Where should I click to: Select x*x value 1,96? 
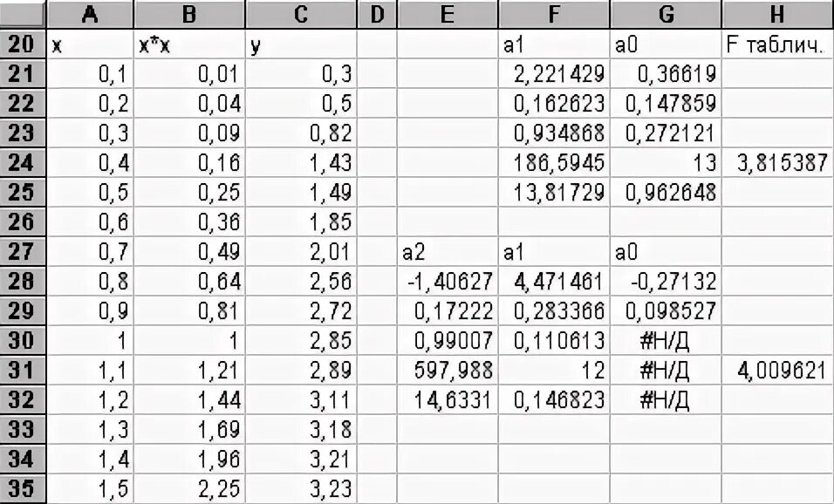click(189, 459)
